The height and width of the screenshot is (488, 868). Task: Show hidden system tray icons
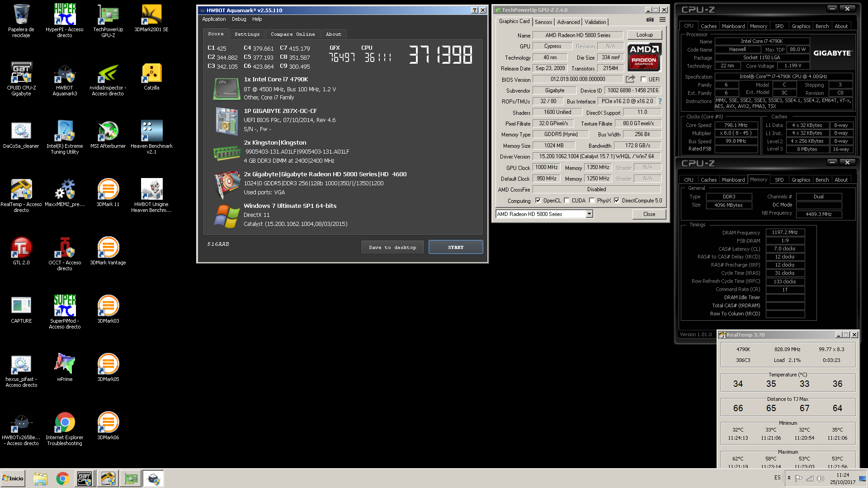pyautogui.click(x=789, y=478)
